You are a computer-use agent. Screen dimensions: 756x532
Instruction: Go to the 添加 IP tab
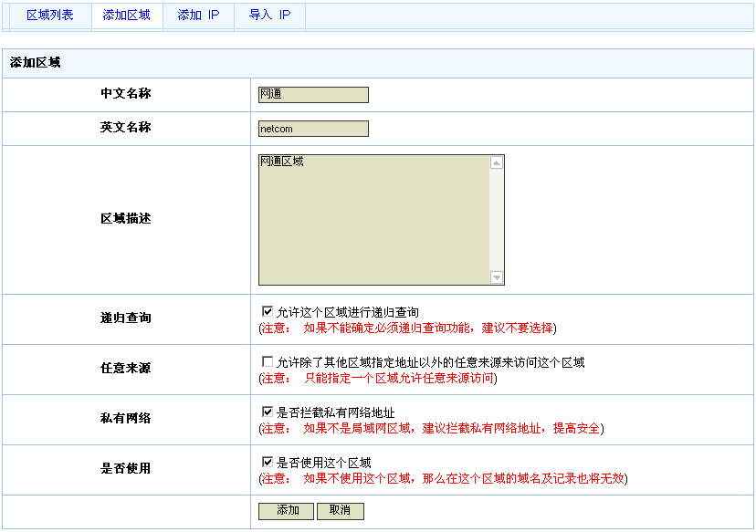(198, 16)
